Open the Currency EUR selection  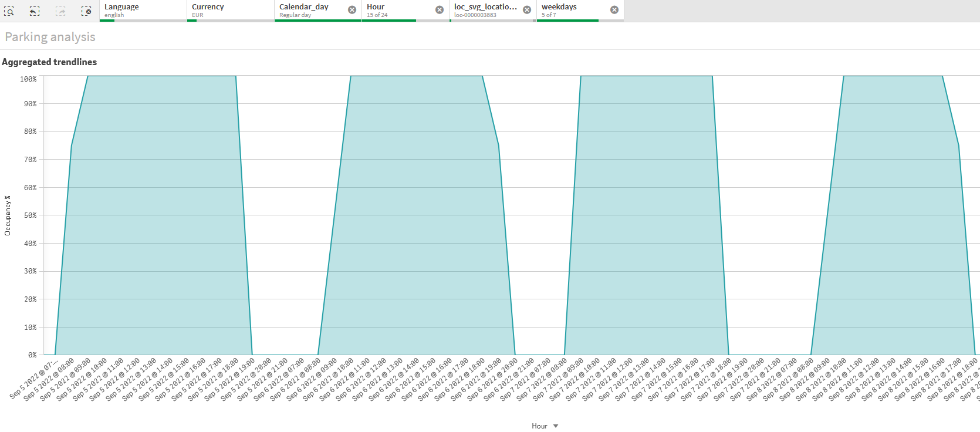click(x=230, y=11)
